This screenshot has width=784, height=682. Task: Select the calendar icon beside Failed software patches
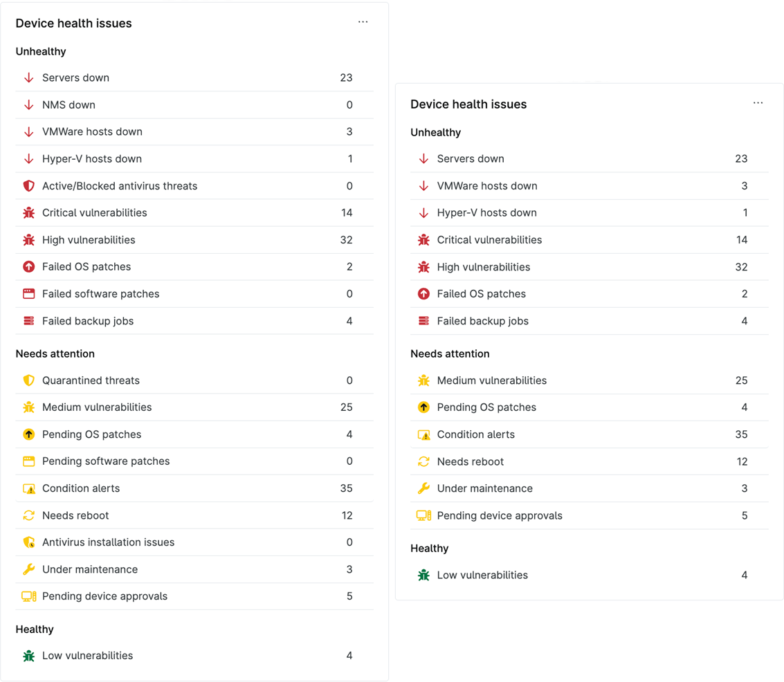(x=28, y=293)
